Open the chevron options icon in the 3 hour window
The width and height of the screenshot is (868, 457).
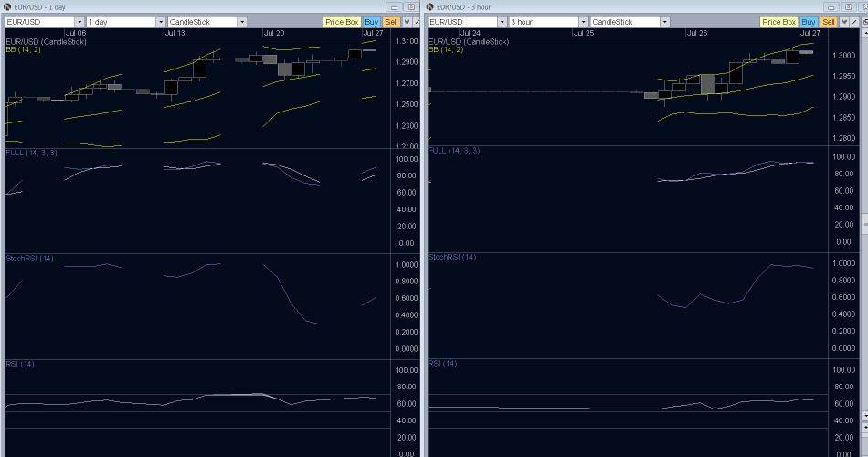(844, 22)
